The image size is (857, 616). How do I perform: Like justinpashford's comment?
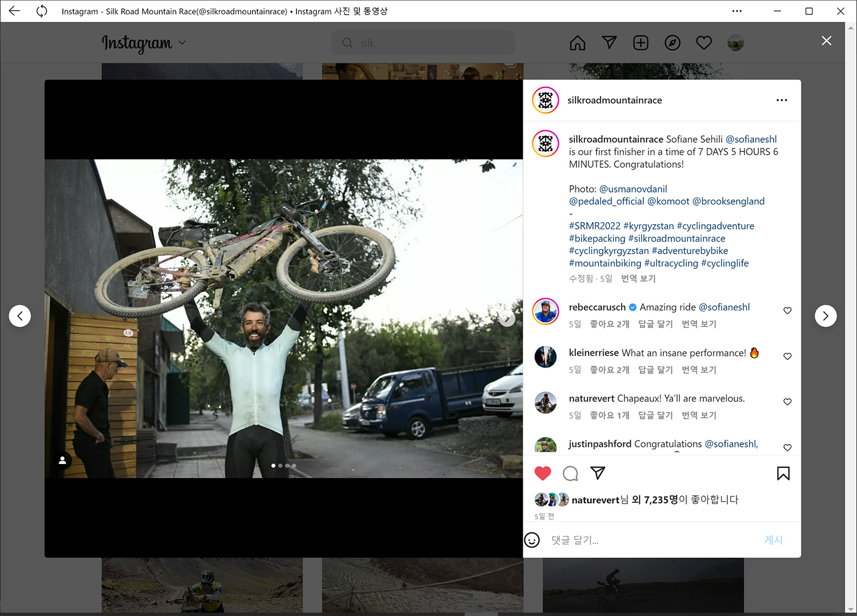(x=787, y=447)
